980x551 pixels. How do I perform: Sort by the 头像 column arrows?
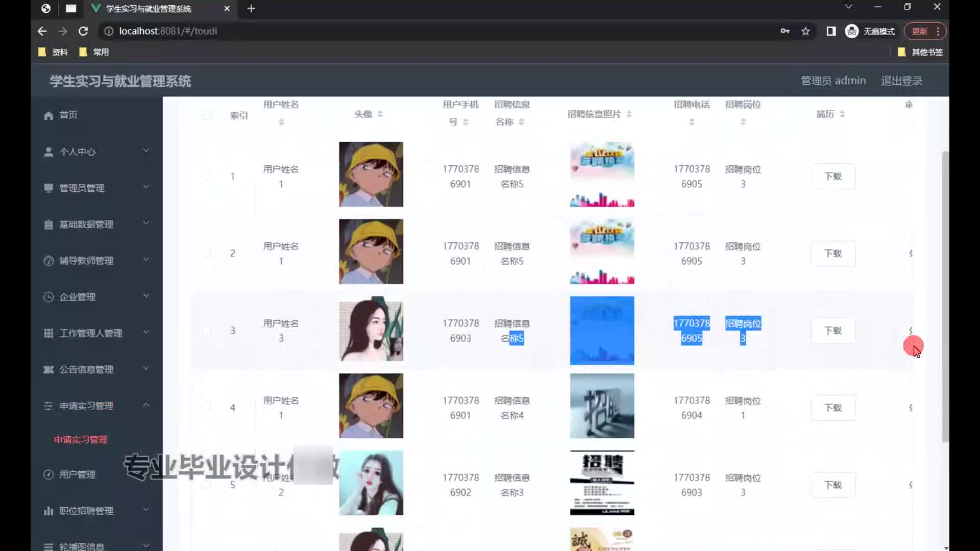click(380, 114)
